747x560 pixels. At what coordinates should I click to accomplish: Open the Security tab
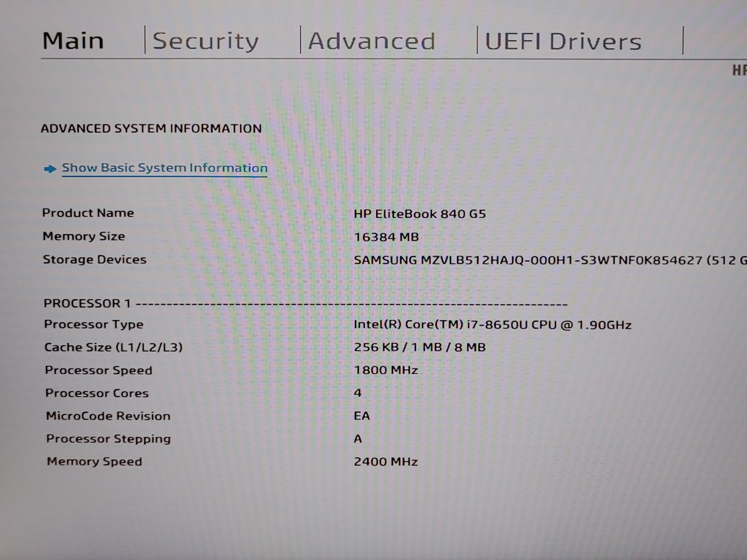205,41
